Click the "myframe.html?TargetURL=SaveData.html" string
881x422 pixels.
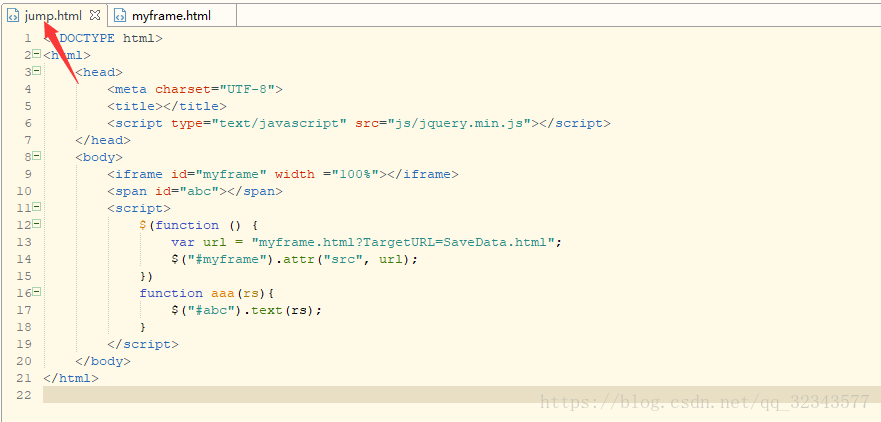[403, 242]
